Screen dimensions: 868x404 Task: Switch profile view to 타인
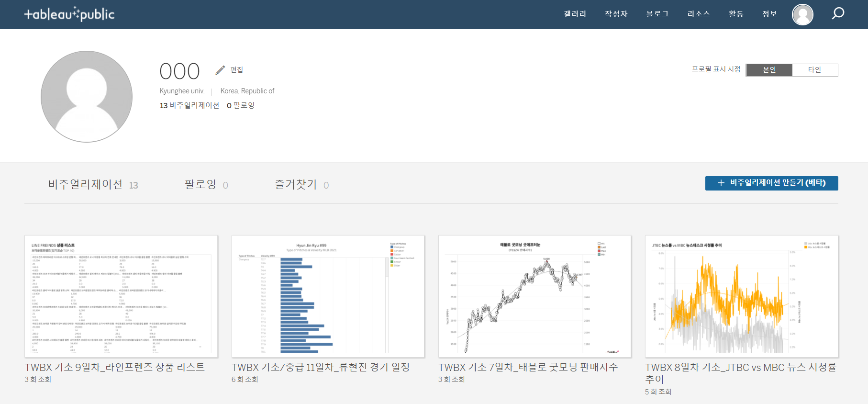pyautogui.click(x=815, y=70)
